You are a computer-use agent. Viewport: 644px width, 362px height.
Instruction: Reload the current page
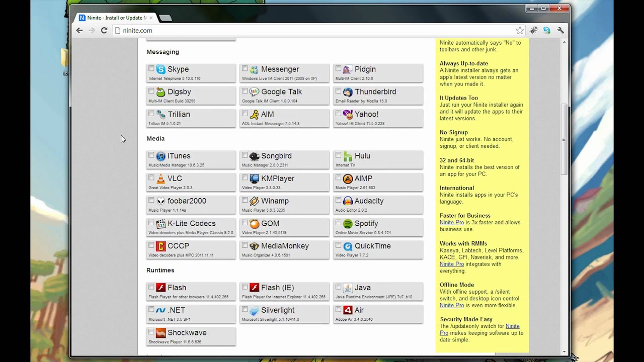click(x=104, y=30)
